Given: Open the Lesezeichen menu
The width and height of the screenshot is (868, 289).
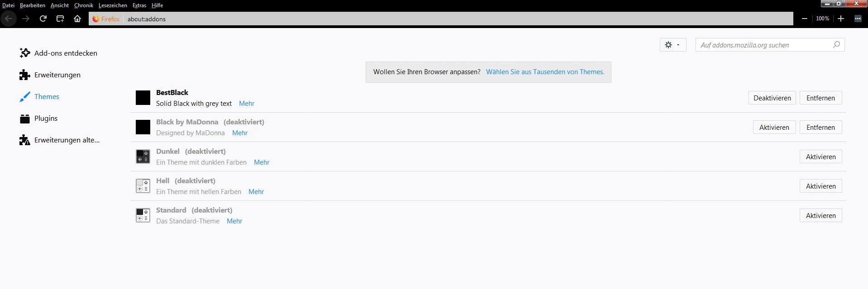Looking at the screenshot, I should [x=113, y=5].
